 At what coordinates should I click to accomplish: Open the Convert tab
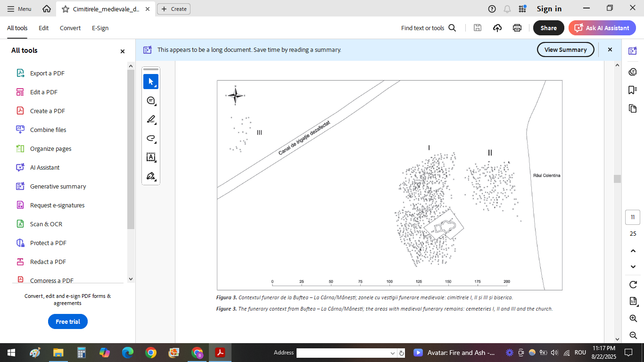tap(70, 28)
